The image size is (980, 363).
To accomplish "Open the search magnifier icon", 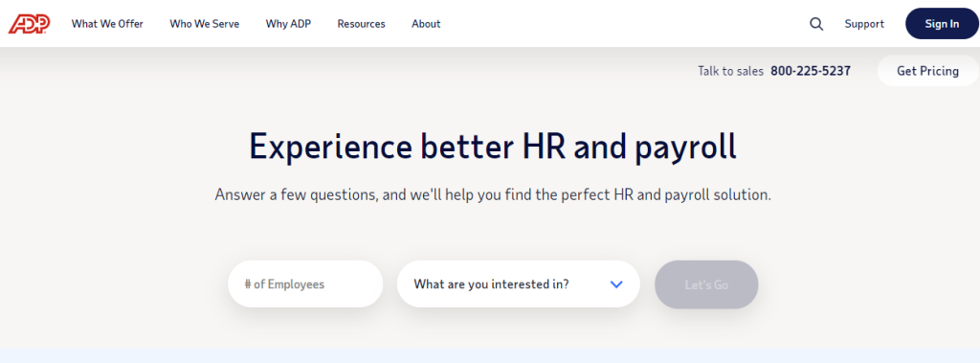I will click(816, 24).
